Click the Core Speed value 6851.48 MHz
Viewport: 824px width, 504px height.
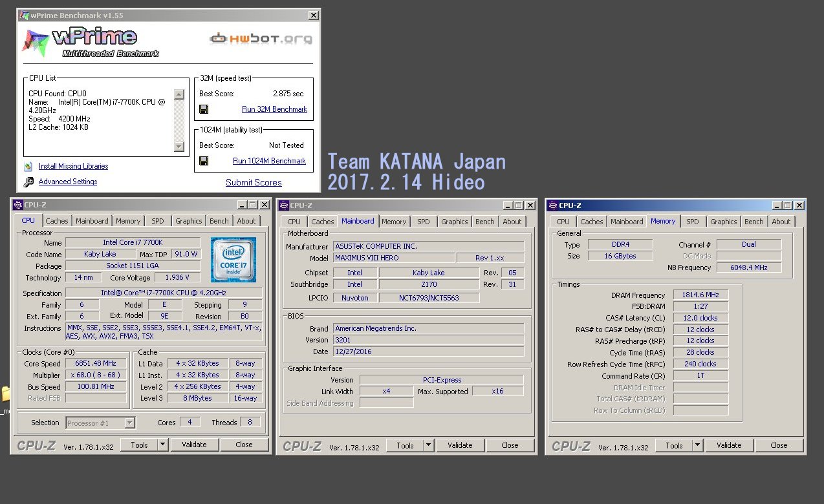[x=96, y=364]
